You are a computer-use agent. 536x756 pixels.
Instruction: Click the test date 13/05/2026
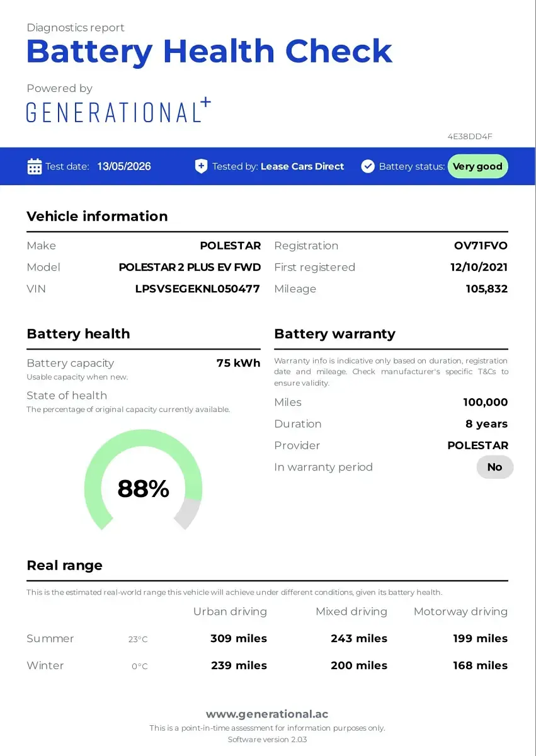click(124, 166)
